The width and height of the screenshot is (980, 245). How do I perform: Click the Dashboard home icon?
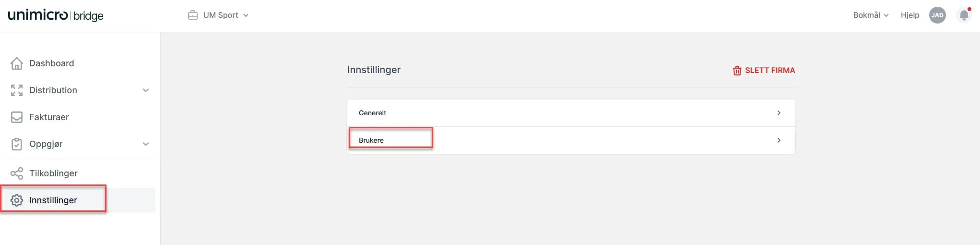[17, 63]
